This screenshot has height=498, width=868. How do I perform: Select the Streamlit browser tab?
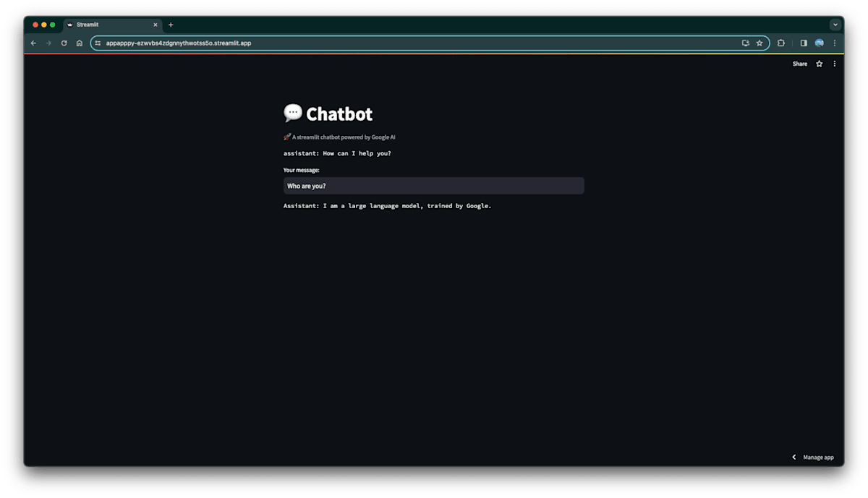[112, 25]
